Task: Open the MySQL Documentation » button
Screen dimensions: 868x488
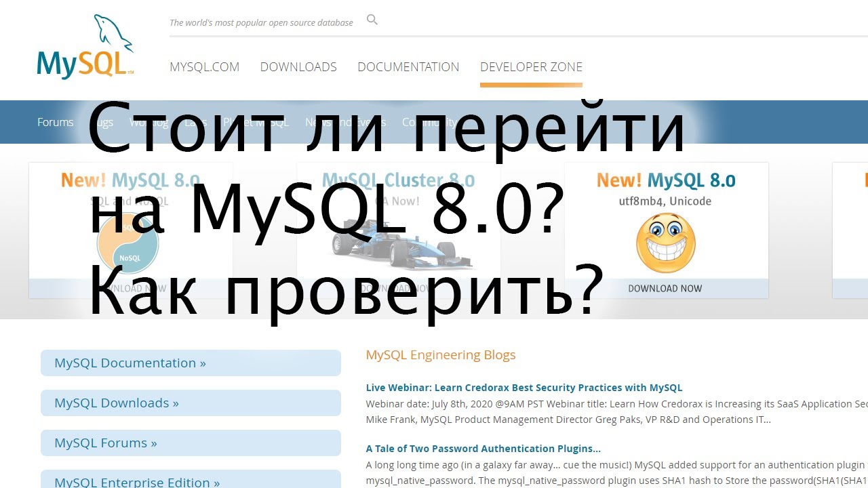Action: click(x=191, y=363)
